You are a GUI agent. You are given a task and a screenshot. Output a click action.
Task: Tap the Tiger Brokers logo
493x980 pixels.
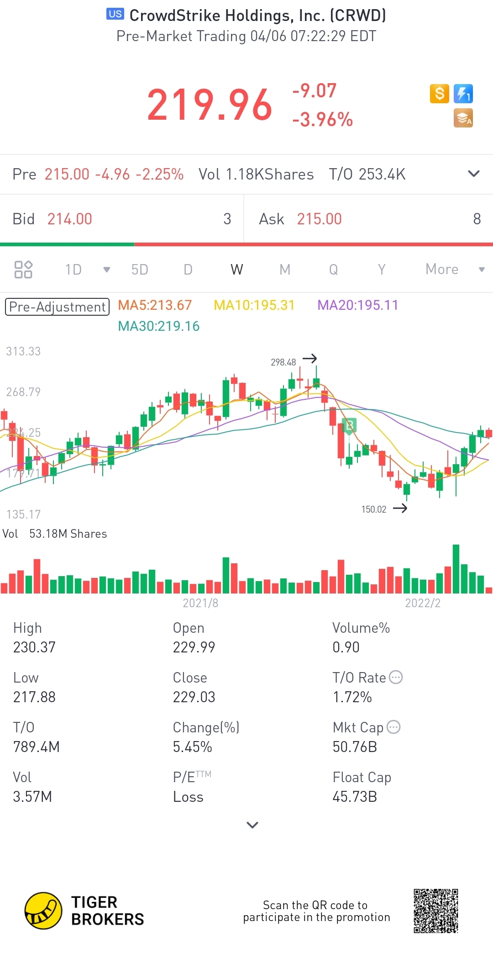coord(84,911)
